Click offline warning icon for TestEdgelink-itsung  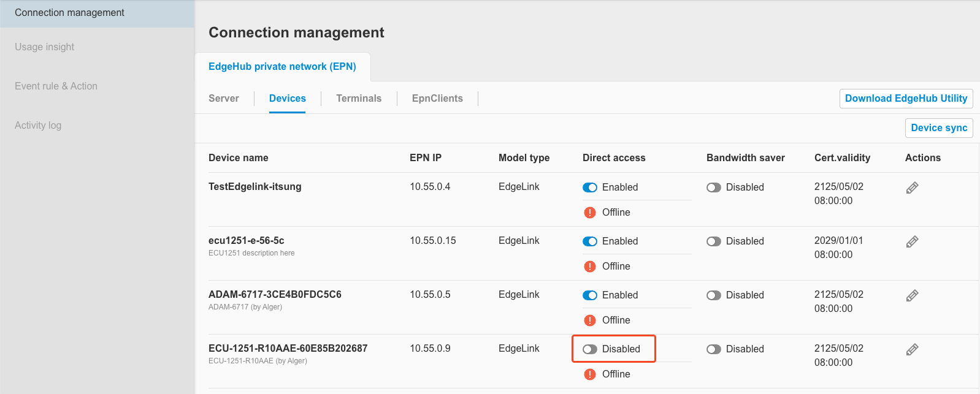[590, 213]
